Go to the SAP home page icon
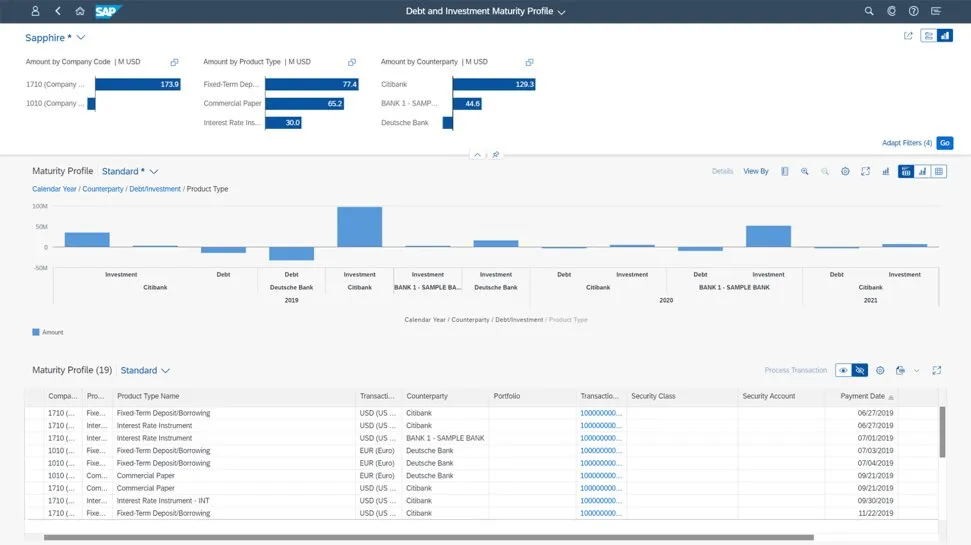This screenshot has height=545, width=971. pyautogui.click(x=80, y=11)
